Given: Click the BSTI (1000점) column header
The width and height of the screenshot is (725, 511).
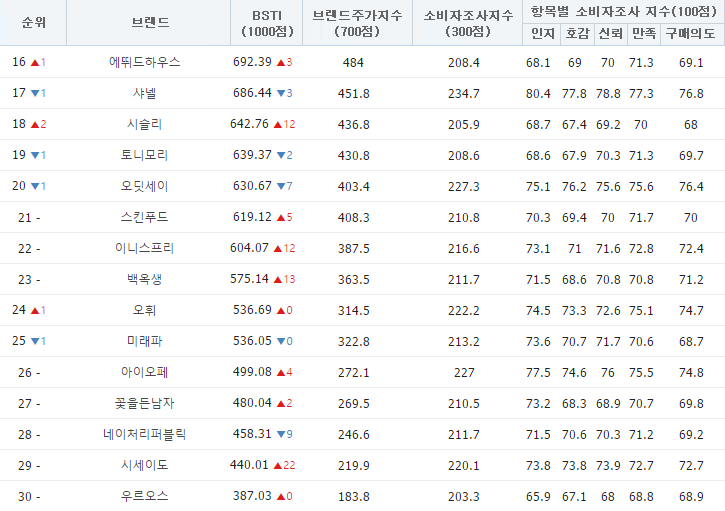Looking at the screenshot, I should pos(267,23).
